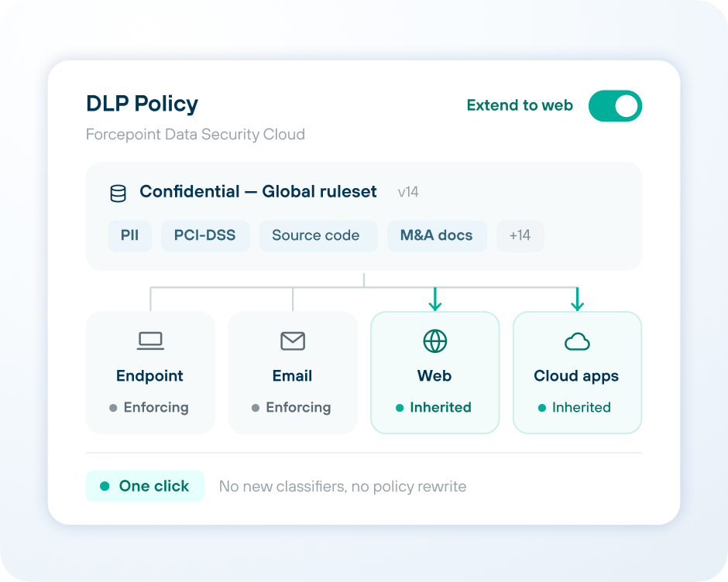Viewport: 728px width, 582px height.
Task: Click the Cloud apps cloud icon
Action: [x=577, y=341]
